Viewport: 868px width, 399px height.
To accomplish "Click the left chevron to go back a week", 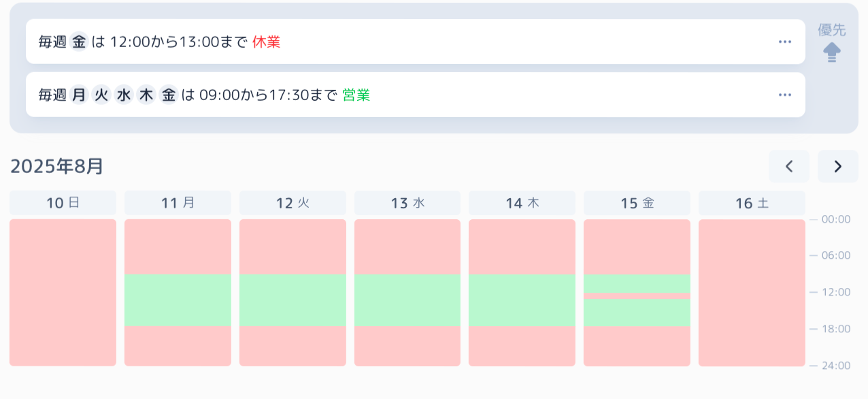I will (x=789, y=165).
